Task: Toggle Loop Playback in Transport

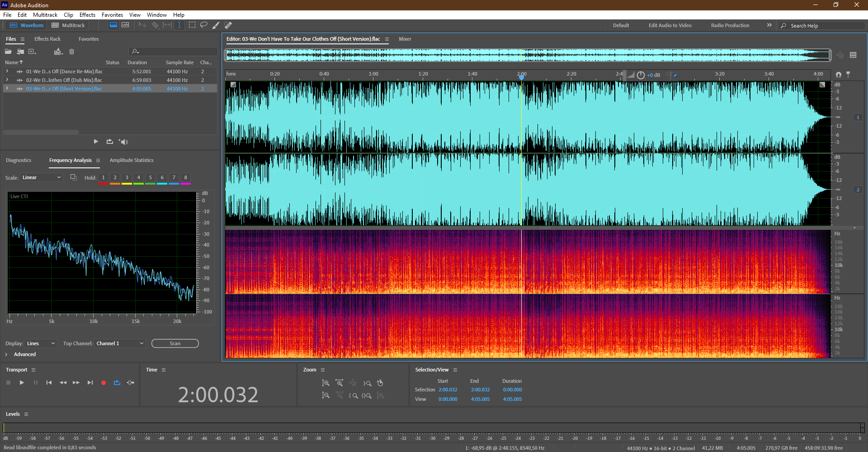Action: pyautogui.click(x=117, y=383)
